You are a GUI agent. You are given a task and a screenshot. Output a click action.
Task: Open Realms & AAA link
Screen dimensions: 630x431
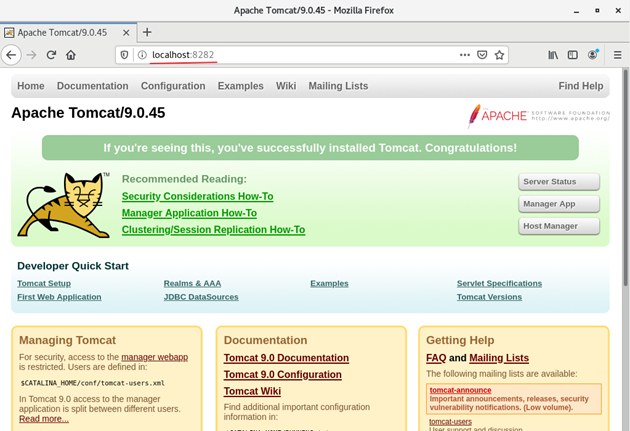(192, 284)
